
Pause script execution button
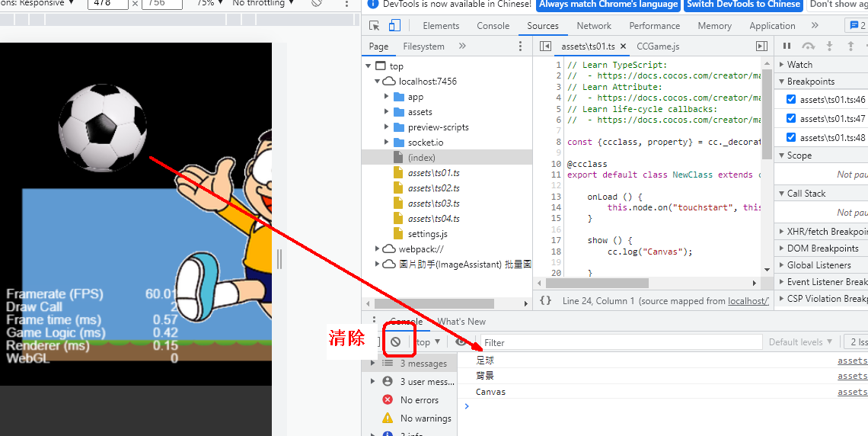(787, 46)
